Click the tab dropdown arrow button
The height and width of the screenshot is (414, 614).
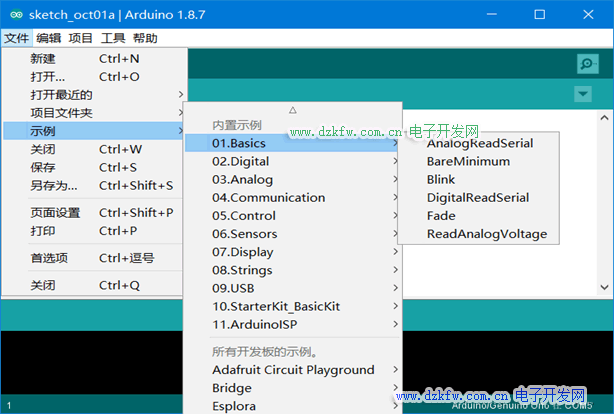[583, 94]
